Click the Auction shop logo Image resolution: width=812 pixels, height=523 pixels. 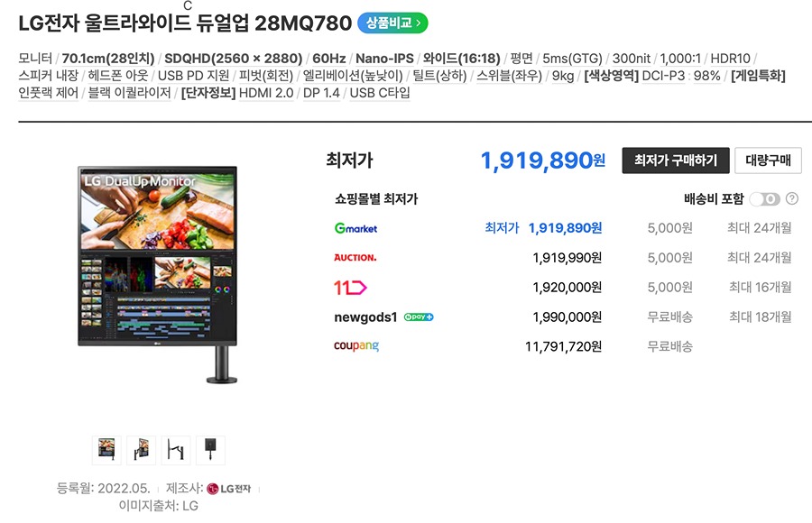[355, 257]
